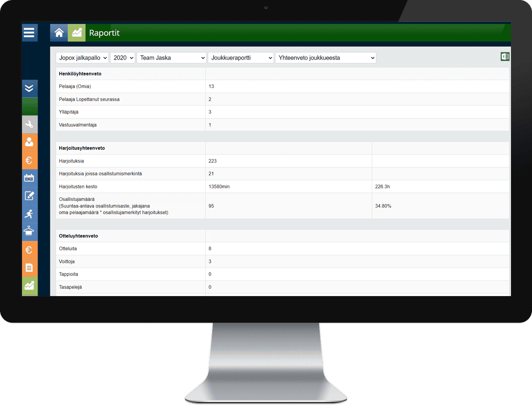The width and height of the screenshot is (532, 405).
Task: Open the person members icon in sidebar
Action: point(29,142)
